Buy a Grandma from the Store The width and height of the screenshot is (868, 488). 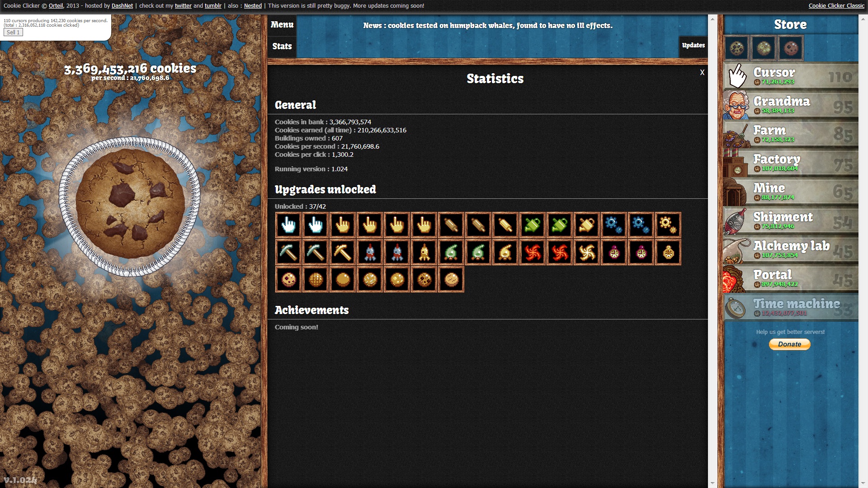[790, 105]
